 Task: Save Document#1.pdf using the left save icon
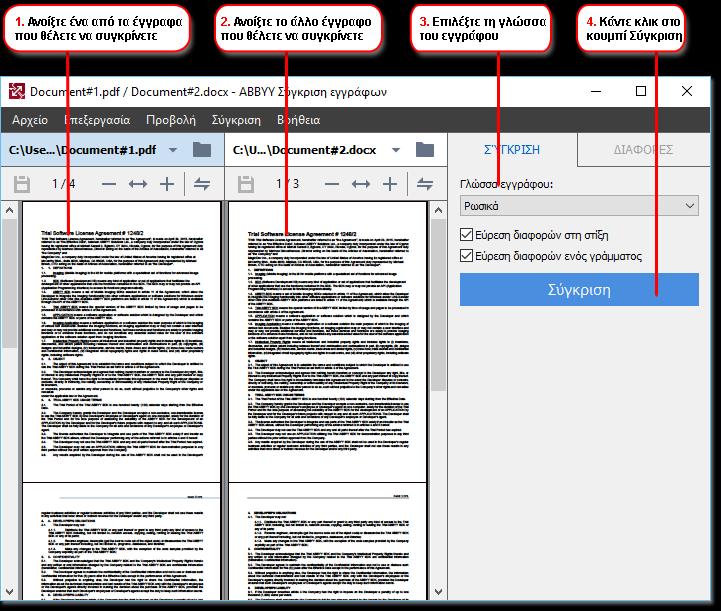click(22, 184)
